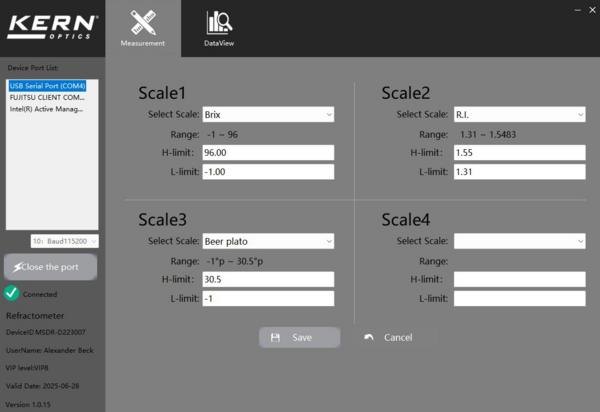Click the UserName: Alexander Beck text

pyautogui.click(x=50, y=350)
